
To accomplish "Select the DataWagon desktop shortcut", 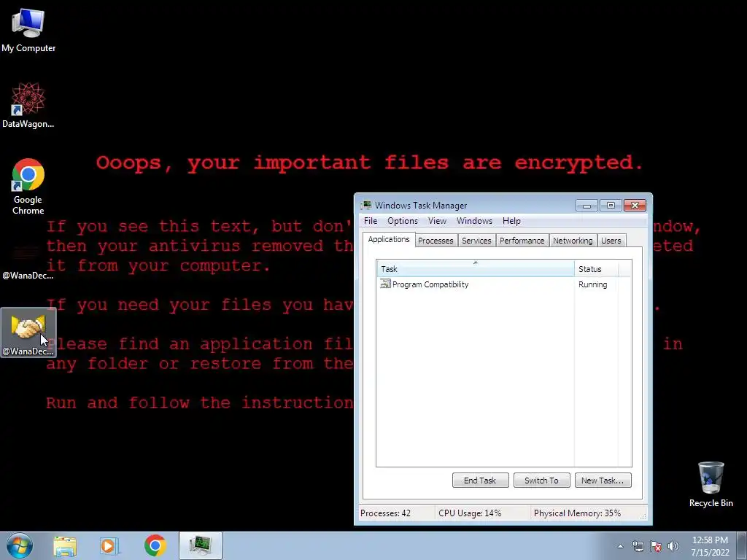I will 28,105.
